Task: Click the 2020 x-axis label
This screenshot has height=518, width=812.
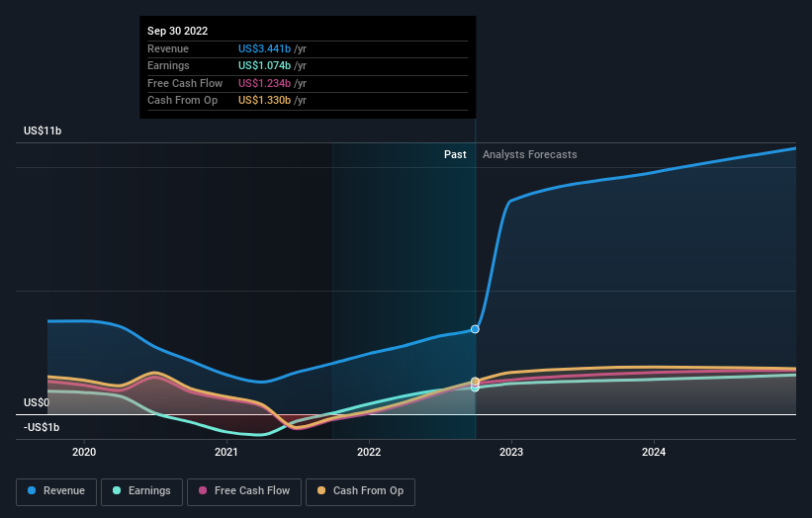Action: (84, 452)
